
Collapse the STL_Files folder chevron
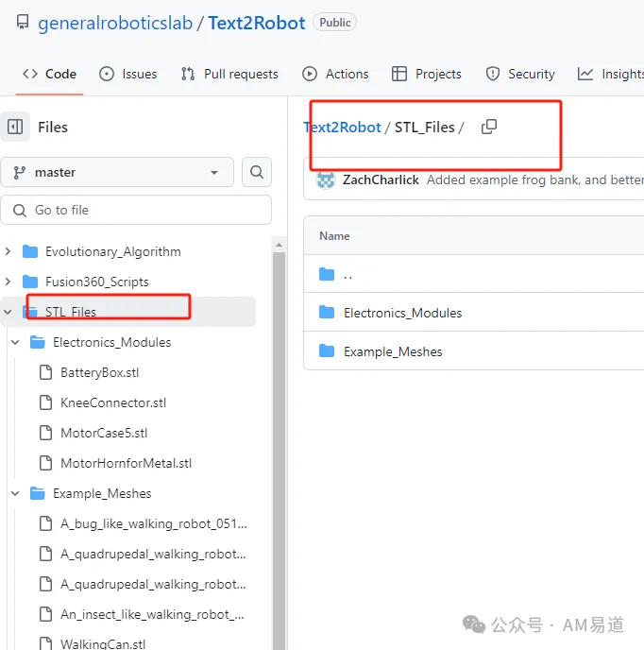(8, 312)
